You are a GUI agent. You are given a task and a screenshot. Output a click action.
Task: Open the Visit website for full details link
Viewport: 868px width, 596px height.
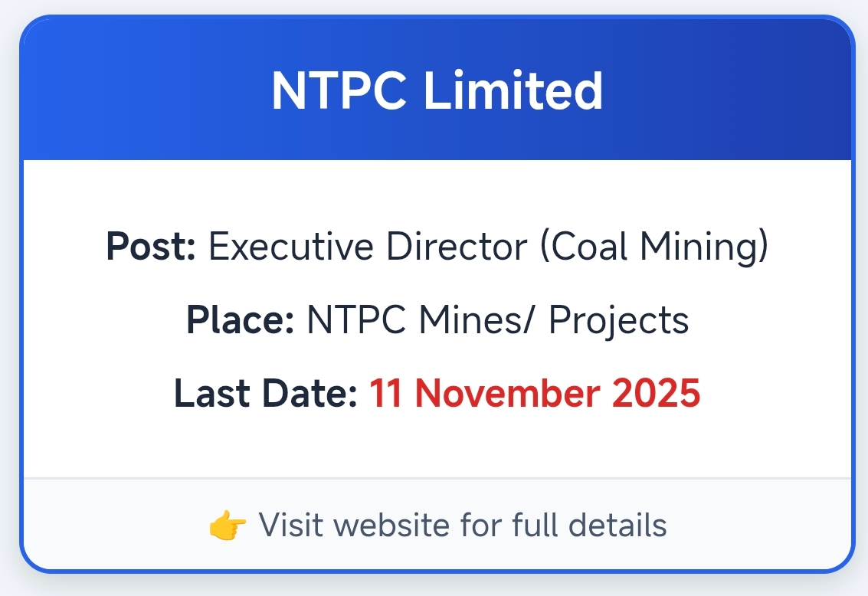click(462, 526)
